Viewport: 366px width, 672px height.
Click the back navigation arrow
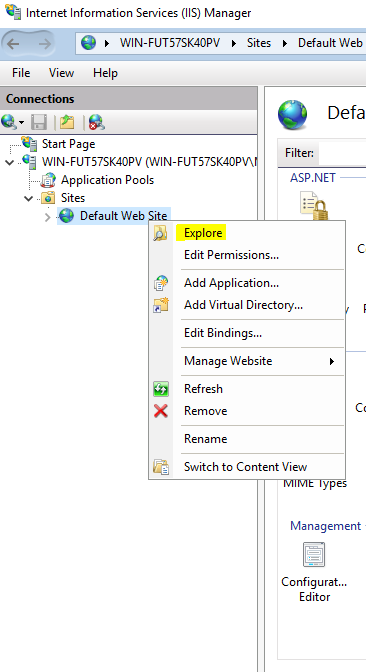pos(14,43)
